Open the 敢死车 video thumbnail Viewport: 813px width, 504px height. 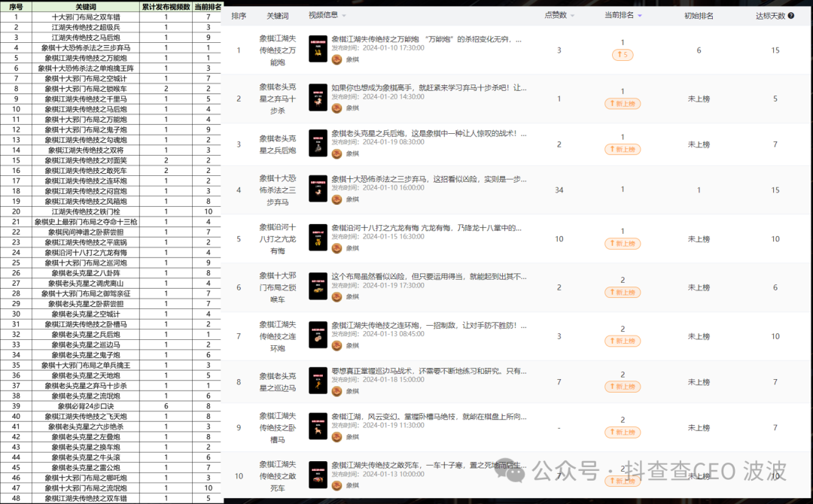318,475
